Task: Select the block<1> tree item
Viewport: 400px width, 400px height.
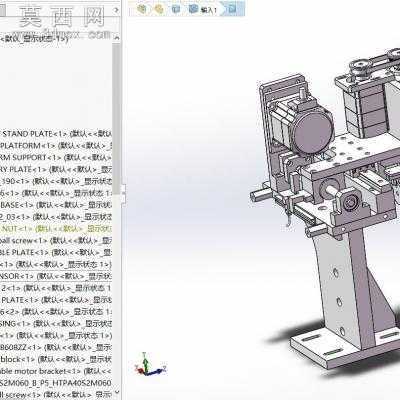Action: (56, 359)
